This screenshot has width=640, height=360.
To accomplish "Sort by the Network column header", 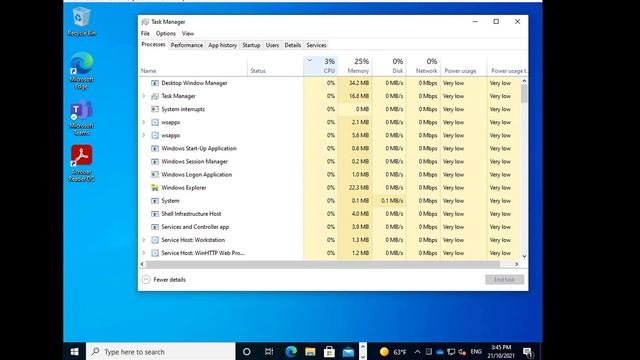I will click(x=424, y=66).
